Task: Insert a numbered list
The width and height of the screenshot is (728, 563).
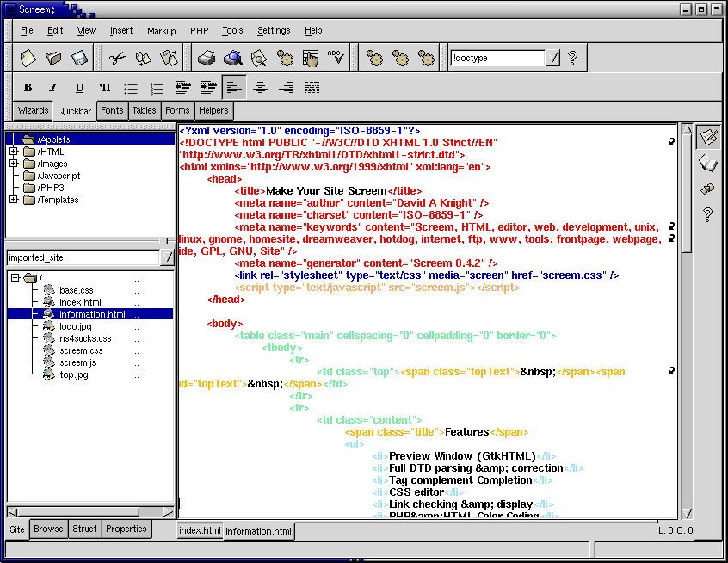Action: tap(157, 88)
